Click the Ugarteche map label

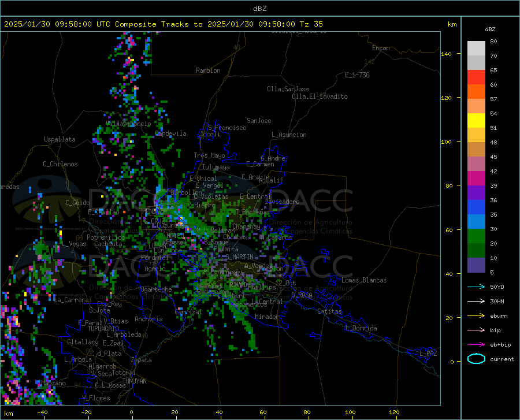point(156,289)
